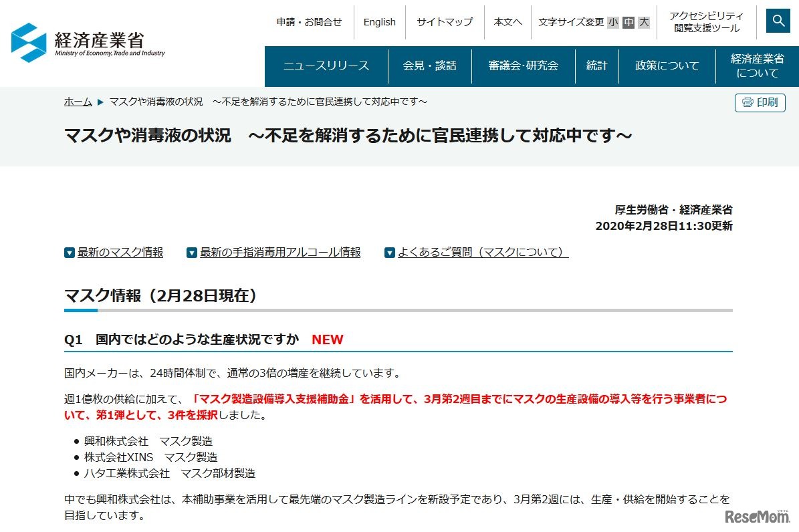Open the 政策について navigation dropdown
The height and width of the screenshot is (532, 799).
[x=667, y=65]
